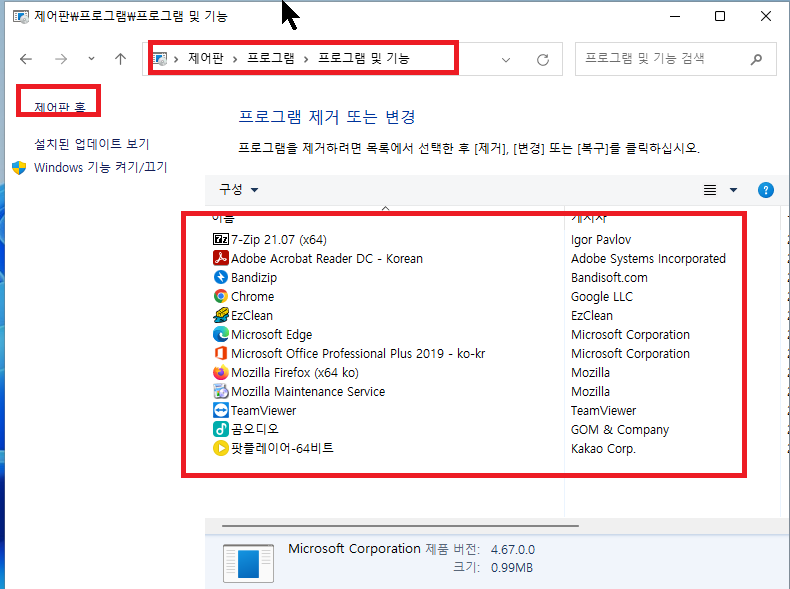Click publisher Igor Pavlov

click(601, 240)
